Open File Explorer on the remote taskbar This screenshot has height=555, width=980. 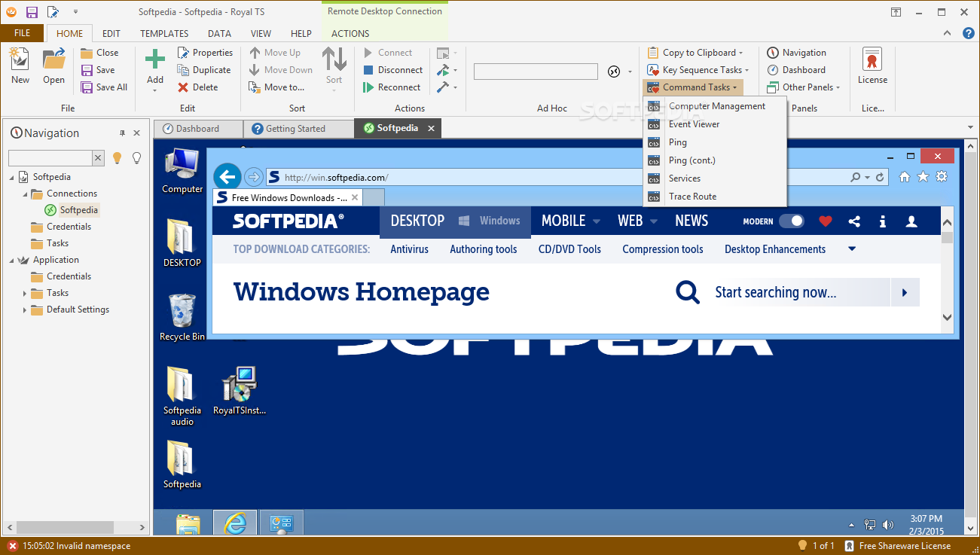click(x=188, y=524)
